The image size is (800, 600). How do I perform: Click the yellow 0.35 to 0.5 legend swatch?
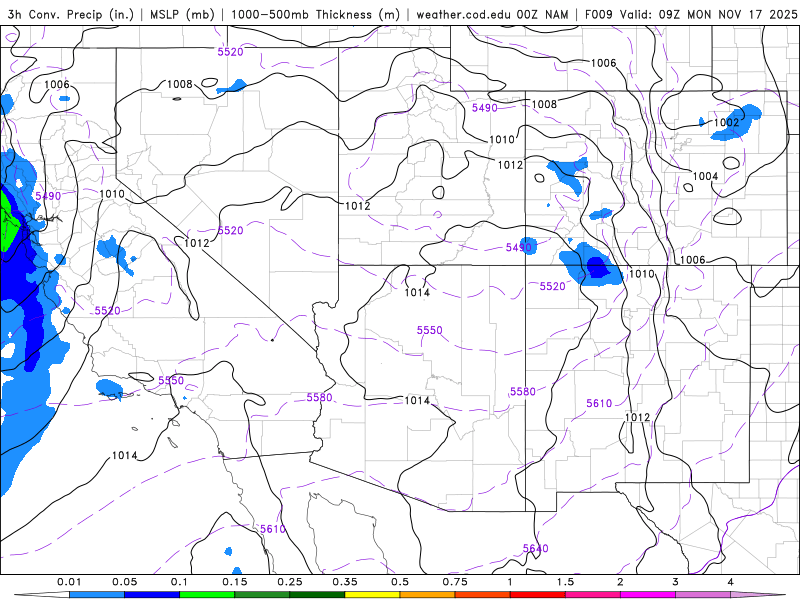(x=372, y=595)
